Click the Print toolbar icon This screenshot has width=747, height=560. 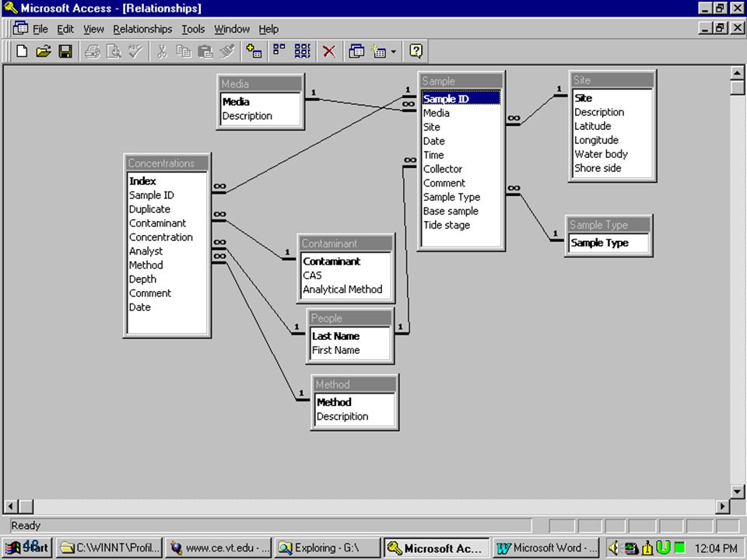[92, 51]
